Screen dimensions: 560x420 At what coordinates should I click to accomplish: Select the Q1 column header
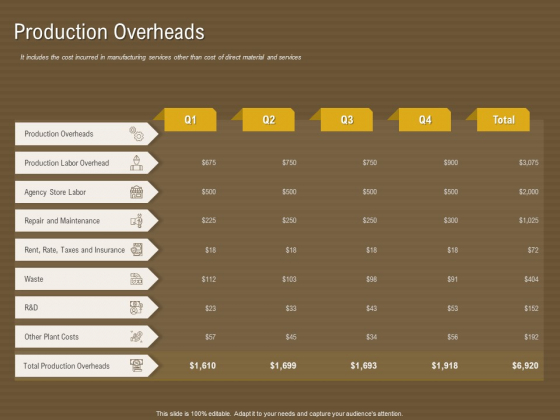pos(190,120)
